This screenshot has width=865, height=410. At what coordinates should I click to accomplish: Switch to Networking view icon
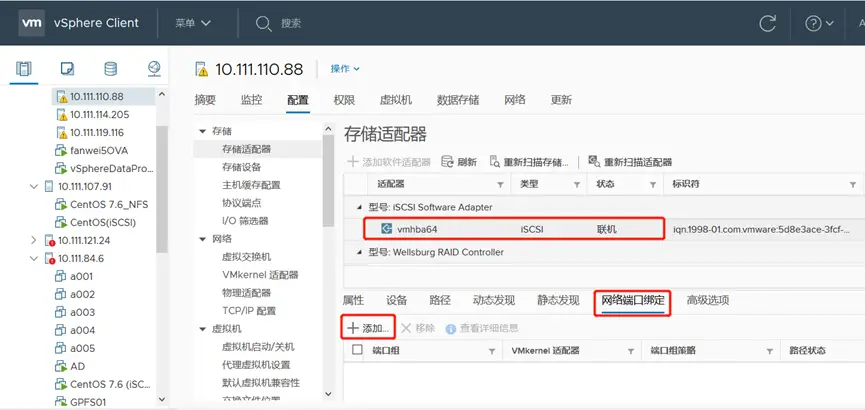pos(154,69)
